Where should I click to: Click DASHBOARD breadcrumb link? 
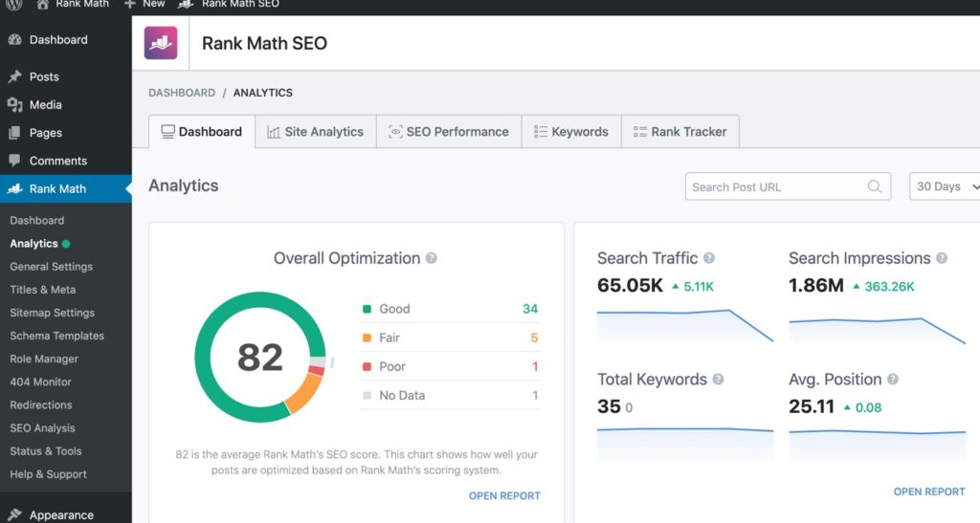tap(182, 93)
